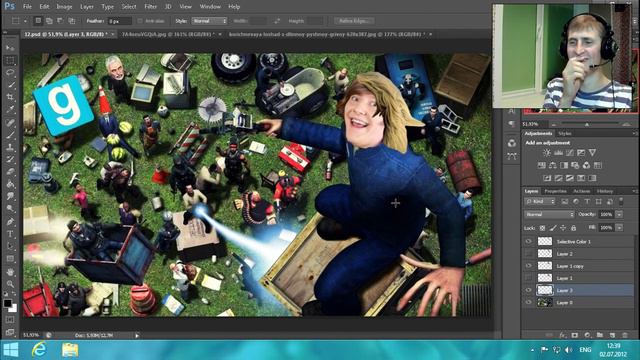Click the Feather input field
The height and width of the screenshot is (360, 640).
(x=120, y=21)
